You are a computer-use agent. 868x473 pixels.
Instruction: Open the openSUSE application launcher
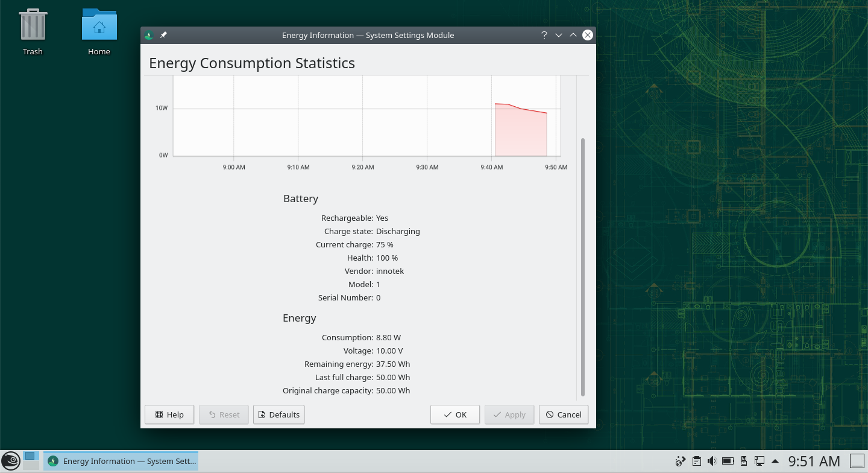pyautogui.click(x=11, y=462)
